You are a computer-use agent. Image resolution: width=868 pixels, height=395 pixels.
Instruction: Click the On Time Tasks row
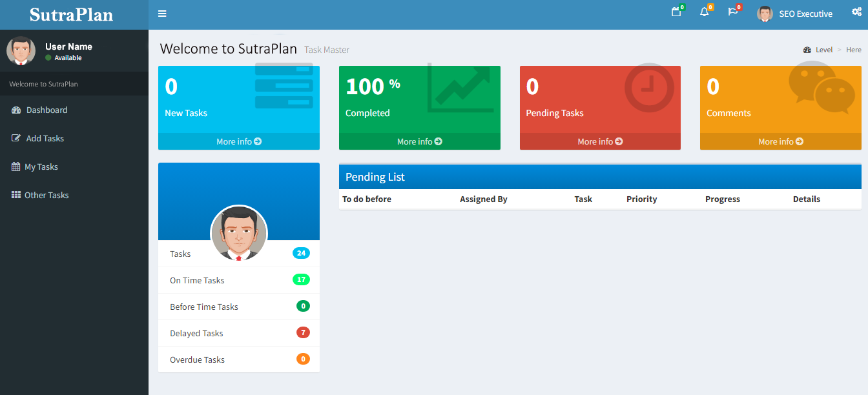click(239, 280)
